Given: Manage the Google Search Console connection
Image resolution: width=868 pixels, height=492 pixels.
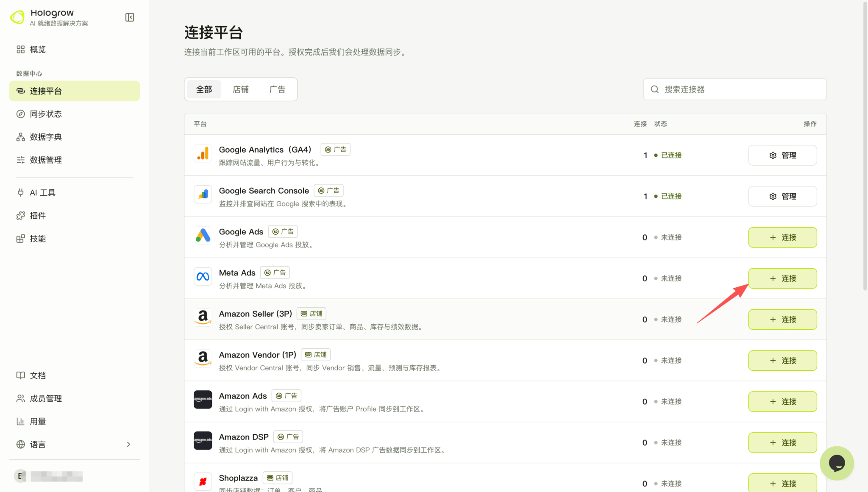Looking at the screenshot, I should tap(782, 196).
